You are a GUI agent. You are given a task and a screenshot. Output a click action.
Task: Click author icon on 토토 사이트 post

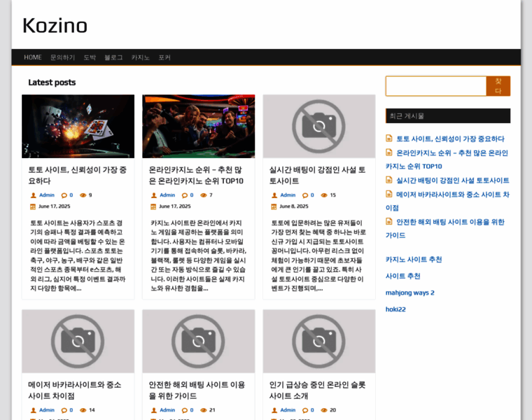pyautogui.click(x=34, y=195)
